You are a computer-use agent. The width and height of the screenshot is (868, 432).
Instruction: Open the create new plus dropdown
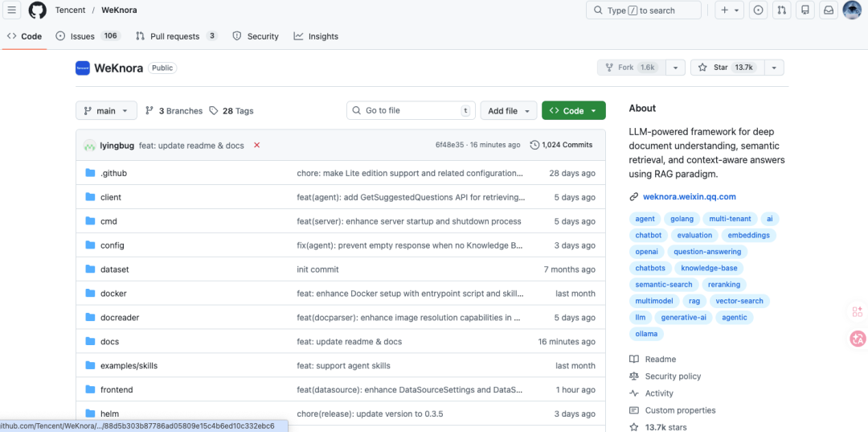point(730,10)
